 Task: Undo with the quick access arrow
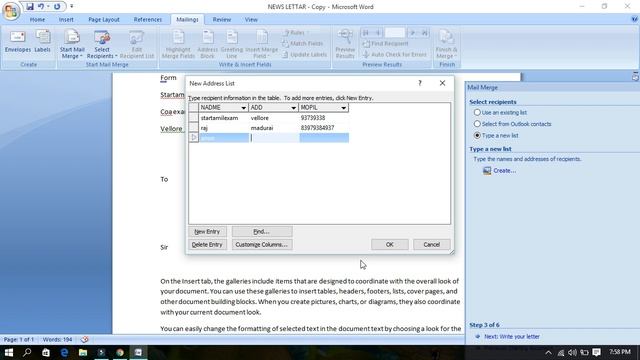40,7
